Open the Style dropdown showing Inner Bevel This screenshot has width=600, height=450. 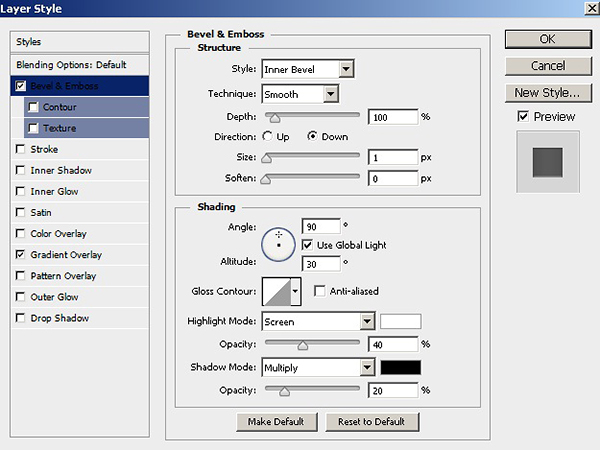click(x=308, y=69)
